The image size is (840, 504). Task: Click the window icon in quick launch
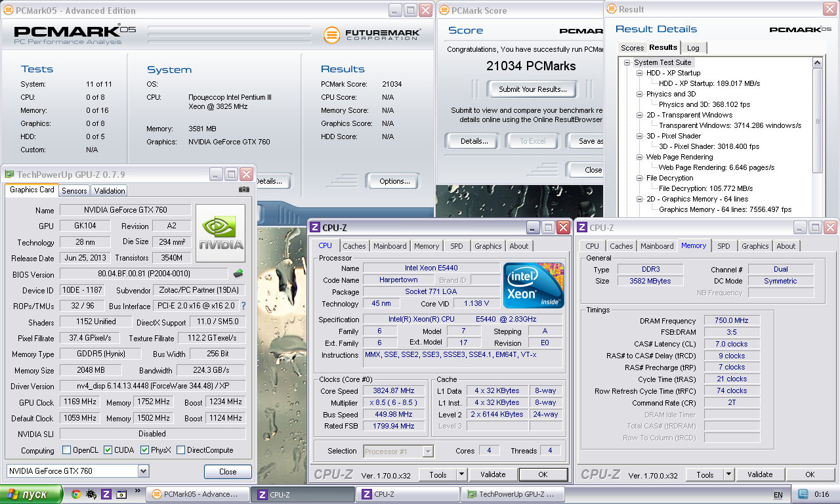pyautogui.click(x=121, y=494)
